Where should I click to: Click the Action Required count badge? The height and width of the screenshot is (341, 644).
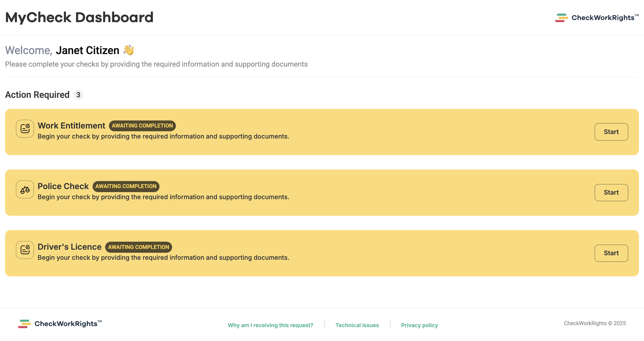(78, 95)
